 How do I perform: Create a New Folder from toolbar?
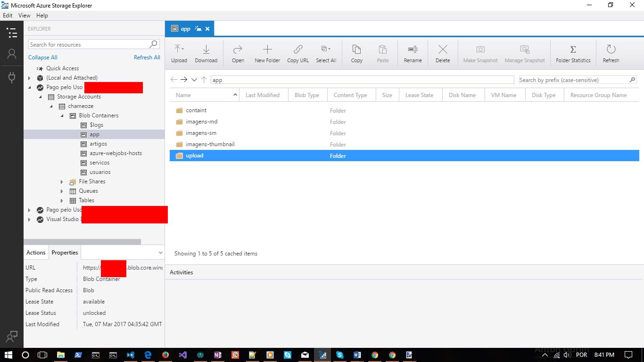tap(267, 54)
